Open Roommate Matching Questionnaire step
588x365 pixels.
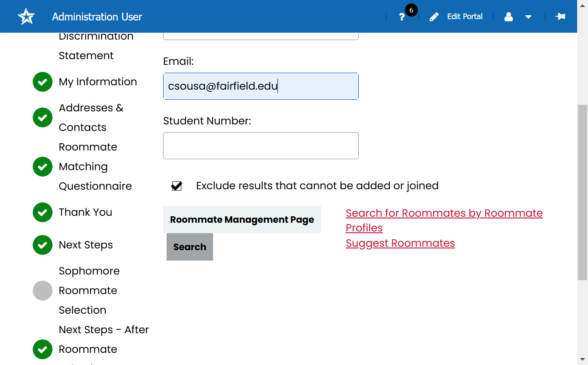pyautogui.click(x=95, y=167)
